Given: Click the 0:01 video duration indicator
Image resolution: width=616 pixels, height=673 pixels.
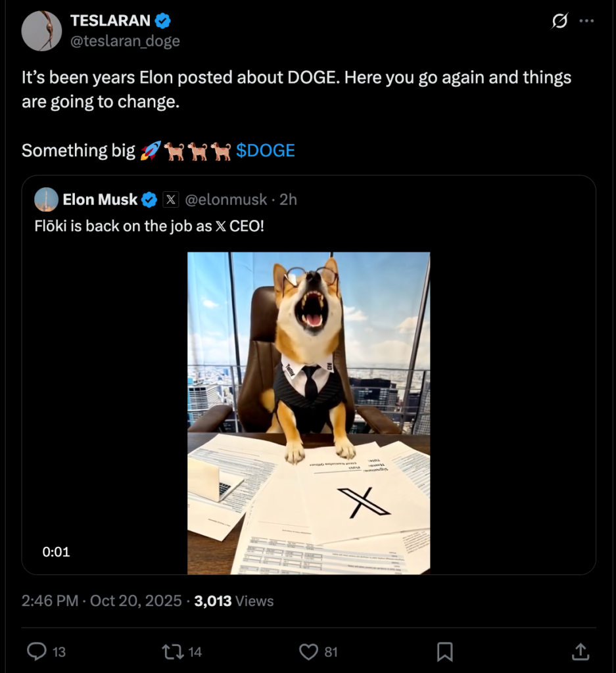Looking at the screenshot, I should tap(56, 552).
